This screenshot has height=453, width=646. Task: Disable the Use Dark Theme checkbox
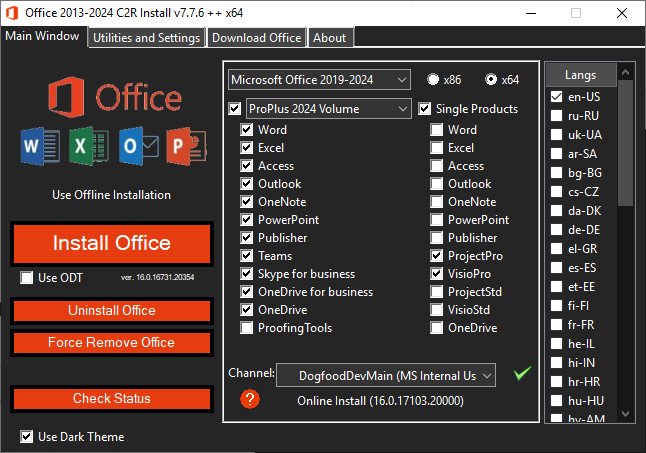[x=27, y=437]
